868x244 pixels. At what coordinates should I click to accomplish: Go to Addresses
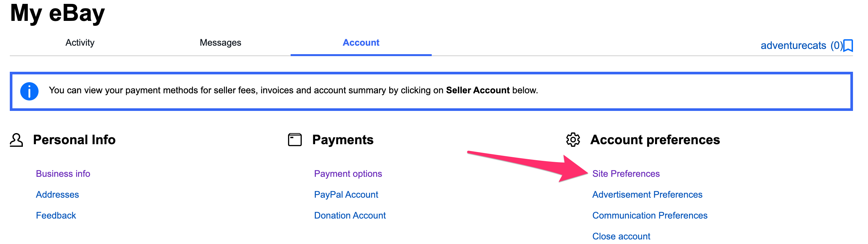pos(57,194)
